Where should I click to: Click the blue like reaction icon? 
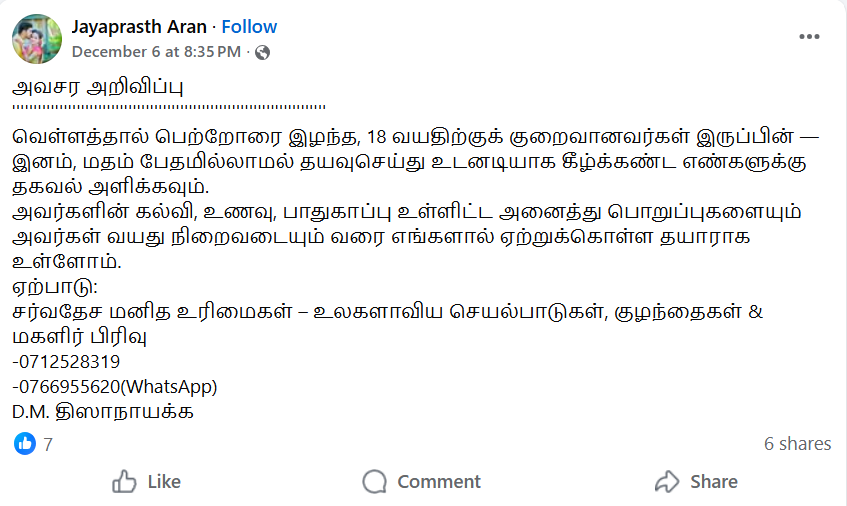click(x=25, y=443)
